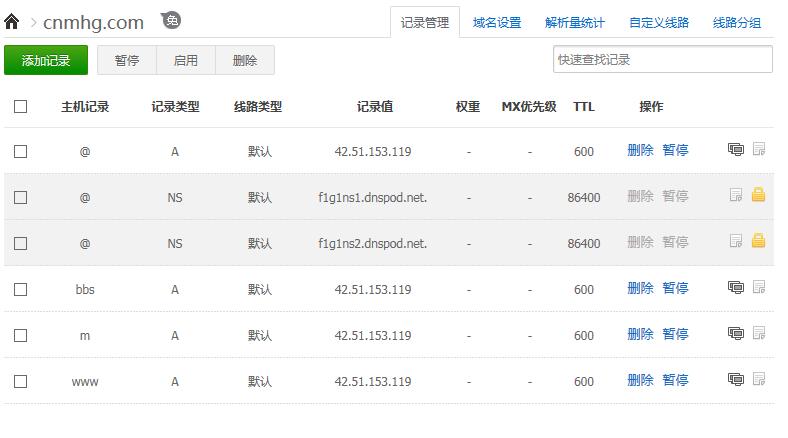
Task: Click the lock icon on the f1g1ns2.dnspod.net. row
Action: [x=758, y=242]
